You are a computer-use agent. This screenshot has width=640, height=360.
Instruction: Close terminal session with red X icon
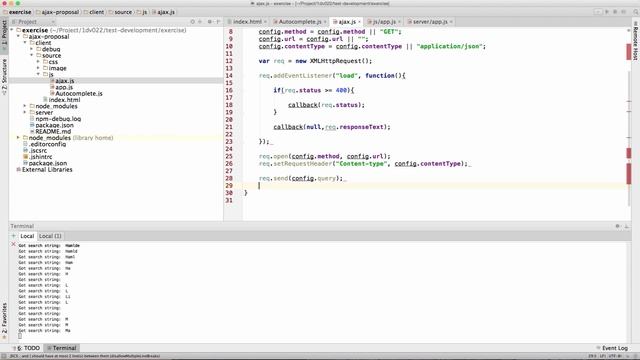point(13,244)
